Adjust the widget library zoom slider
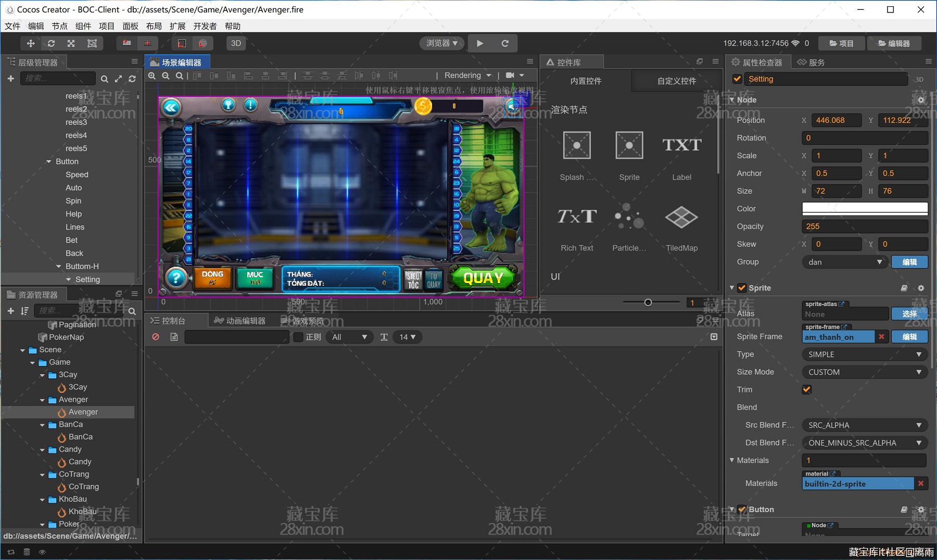The height and width of the screenshot is (560, 937). (648, 302)
